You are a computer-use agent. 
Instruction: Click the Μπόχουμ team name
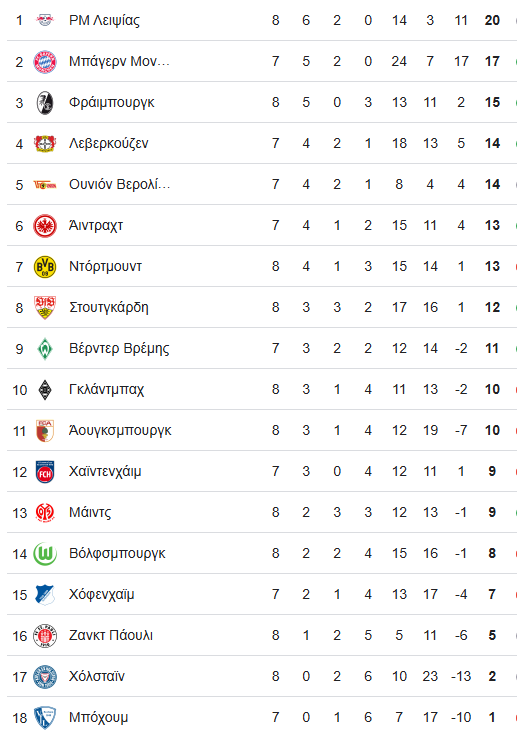click(x=99, y=718)
